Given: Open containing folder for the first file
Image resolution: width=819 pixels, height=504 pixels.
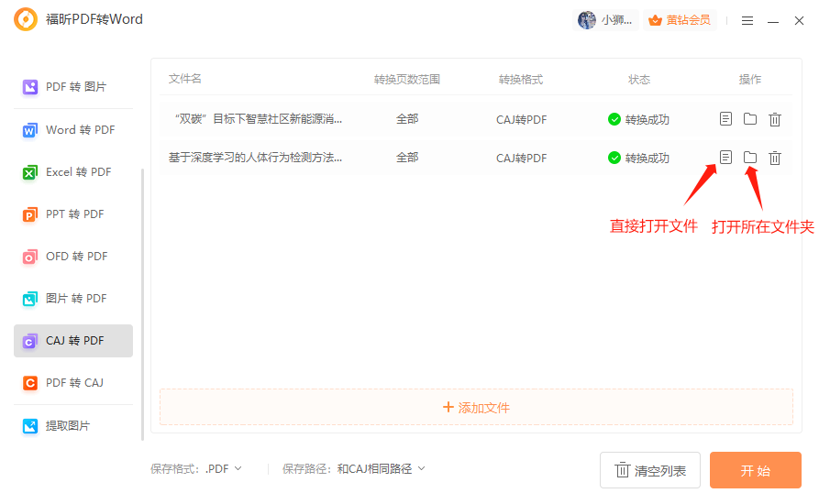Looking at the screenshot, I should tap(750, 119).
